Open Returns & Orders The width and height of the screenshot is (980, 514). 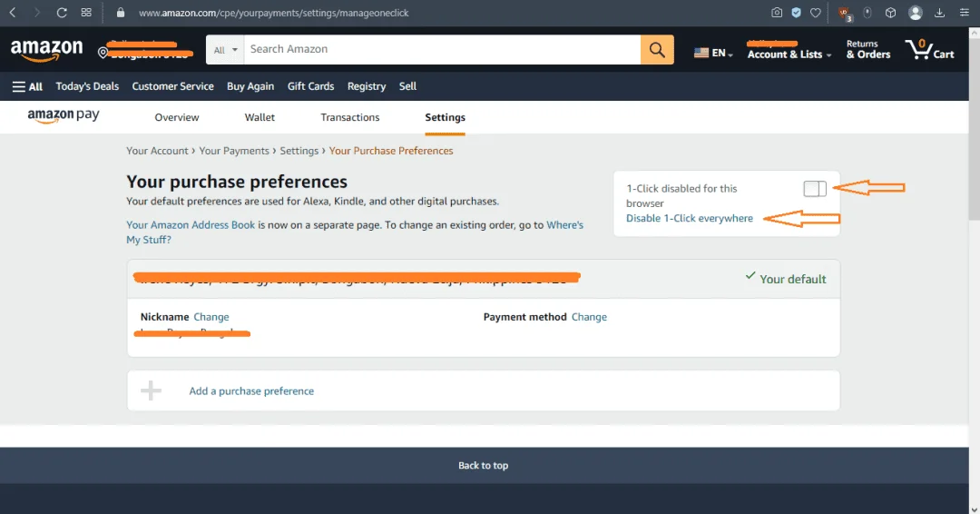pyautogui.click(x=868, y=49)
